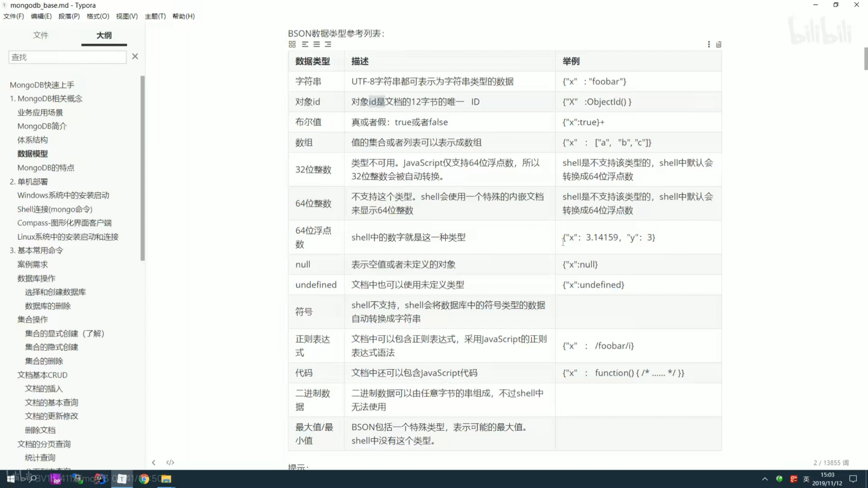
Task: Open the 视图(V) menu
Action: pos(127,16)
